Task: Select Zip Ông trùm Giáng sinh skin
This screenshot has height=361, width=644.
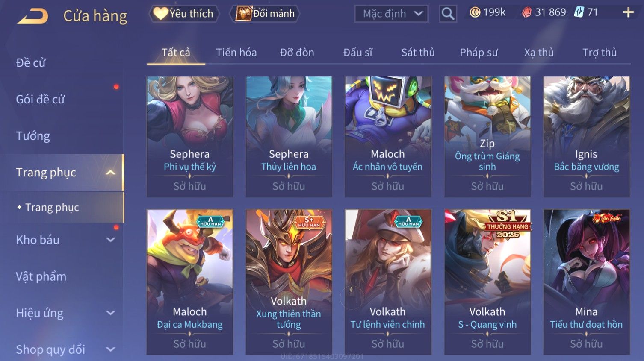Action: click(x=487, y=137)
